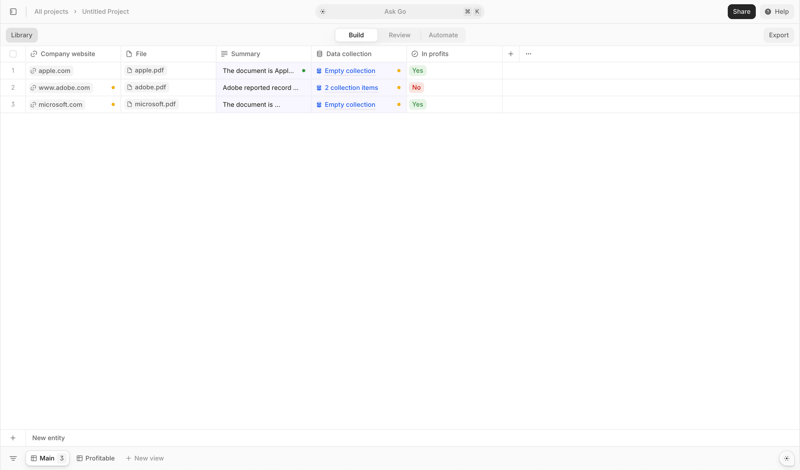This screenshot has height=470, width=800.
Task: Focus the Ask Go search field
Action: click(x=399, y=11)
